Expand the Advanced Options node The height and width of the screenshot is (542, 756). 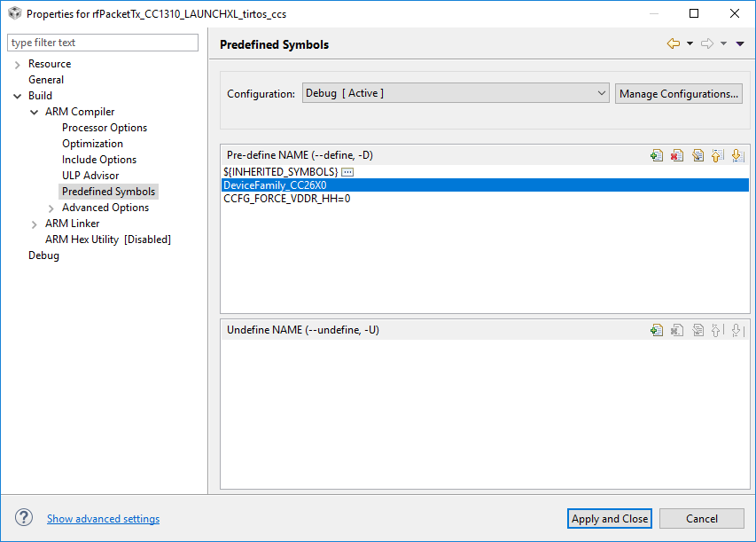(x=51, y=208)
